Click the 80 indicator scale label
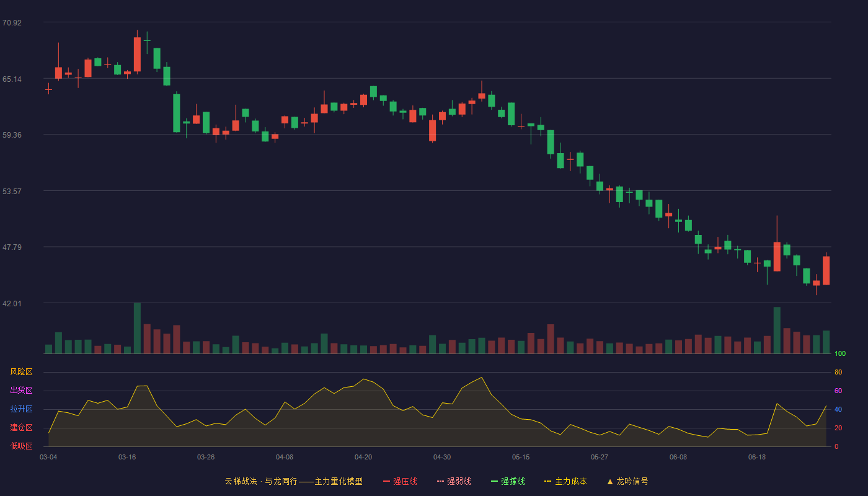 [838, 372]
